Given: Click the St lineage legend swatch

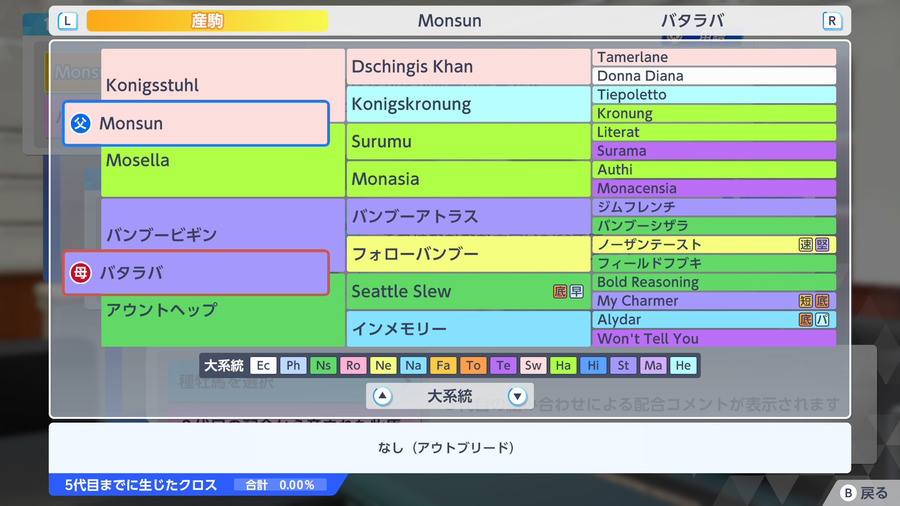Looking at the screenshot, I should [x=623, y=365].
